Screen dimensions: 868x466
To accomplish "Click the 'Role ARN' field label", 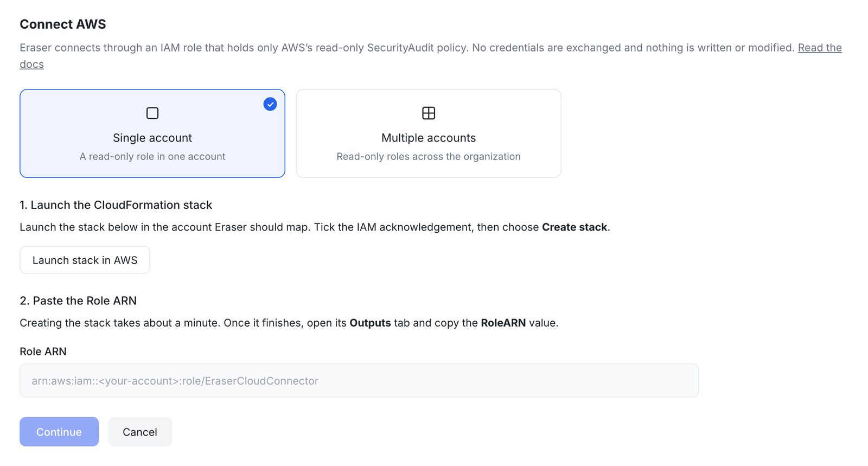I will pos(43,352).
